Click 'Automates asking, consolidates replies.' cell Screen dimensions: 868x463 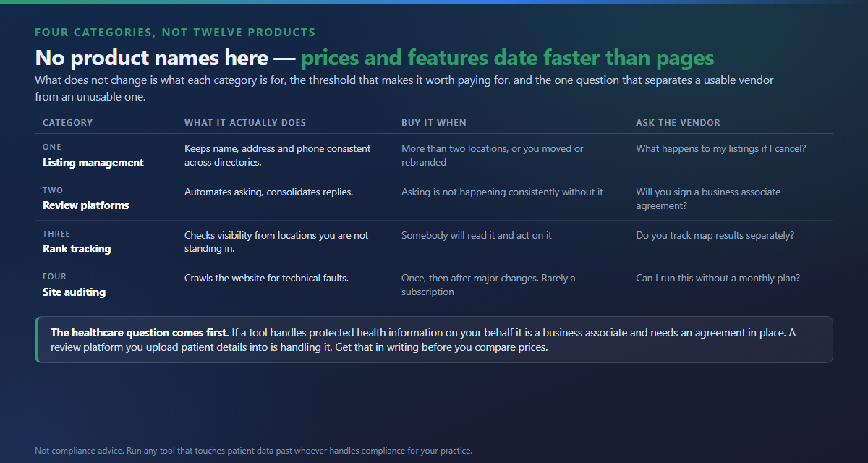(x=269, y=192)
